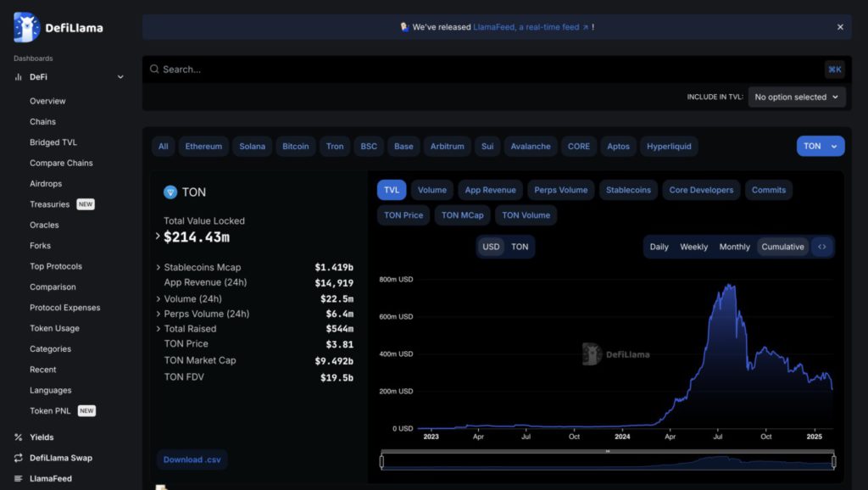Select the Tron chain filter

pos(335,146)
